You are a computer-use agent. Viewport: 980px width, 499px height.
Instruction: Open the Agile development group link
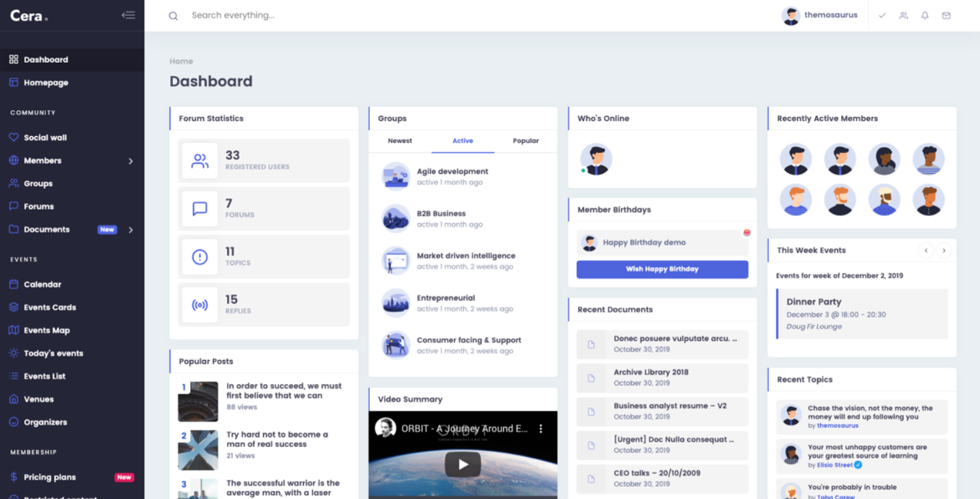(x=452, y=171)
